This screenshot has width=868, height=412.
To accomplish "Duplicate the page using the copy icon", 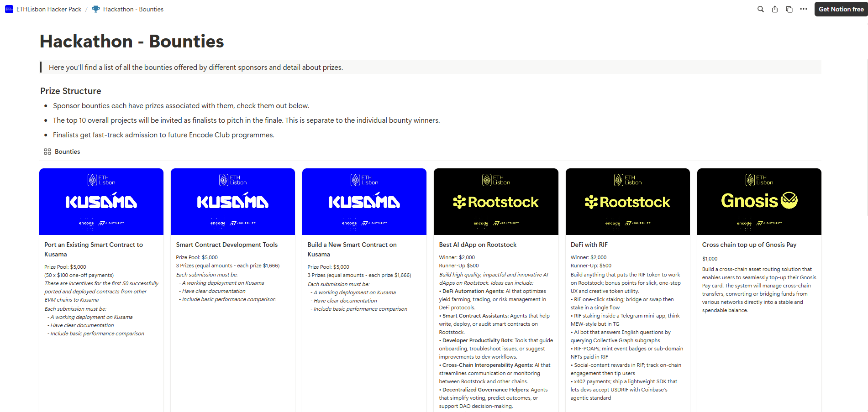I will tap(789, 9).
